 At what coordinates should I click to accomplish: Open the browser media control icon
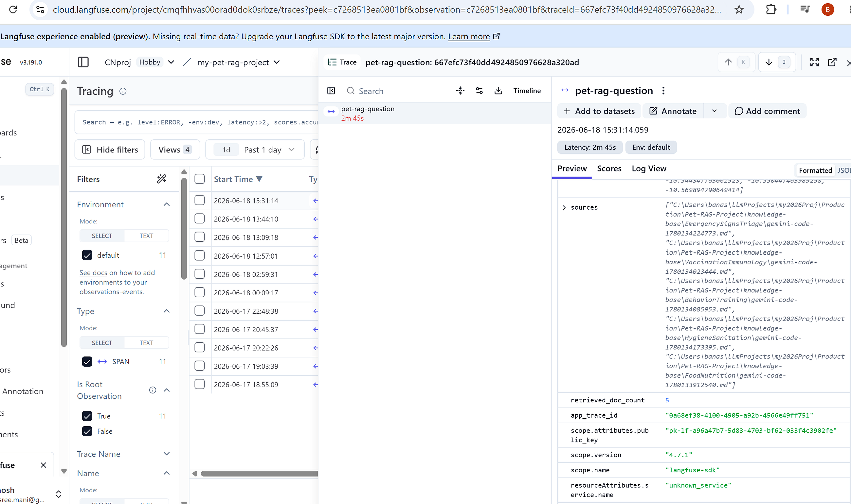pos(805,9)
